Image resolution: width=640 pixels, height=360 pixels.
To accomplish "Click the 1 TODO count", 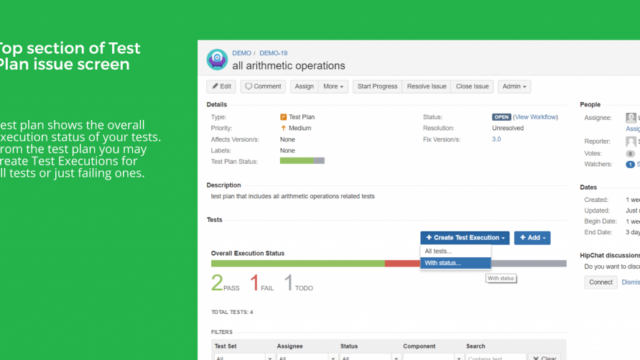I will pos(298,283).
